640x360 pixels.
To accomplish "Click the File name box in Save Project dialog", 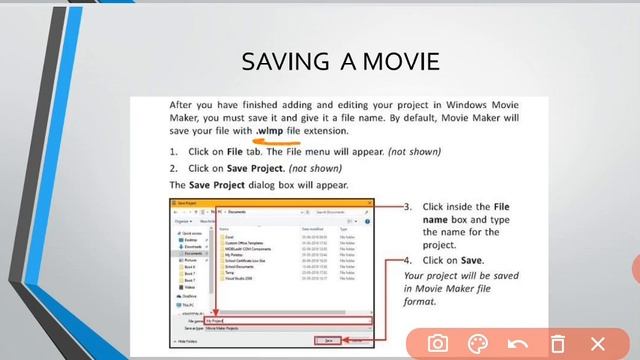I will (x=288, y=321).
